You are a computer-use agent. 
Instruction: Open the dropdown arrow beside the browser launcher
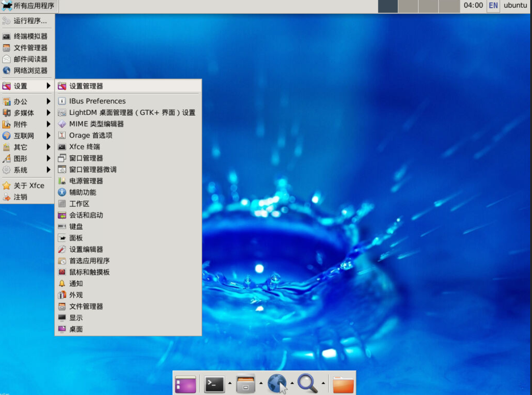(x=292, y=384)
